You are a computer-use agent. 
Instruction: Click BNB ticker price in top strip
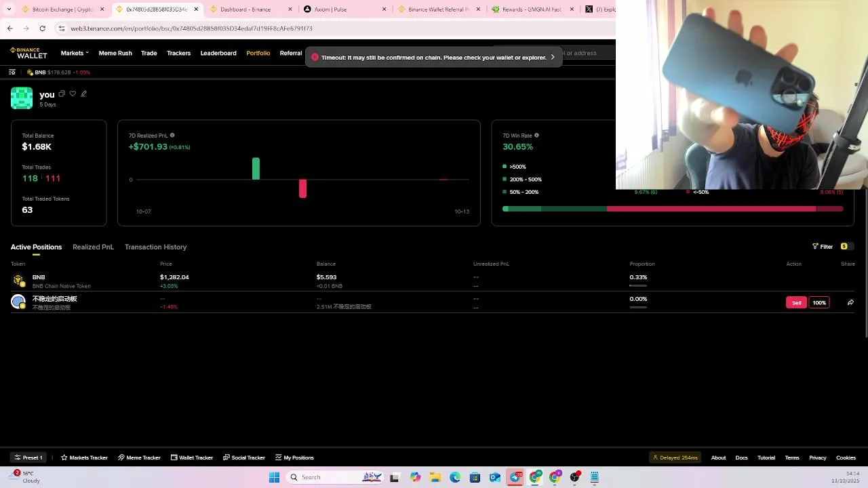coord(59,72)
